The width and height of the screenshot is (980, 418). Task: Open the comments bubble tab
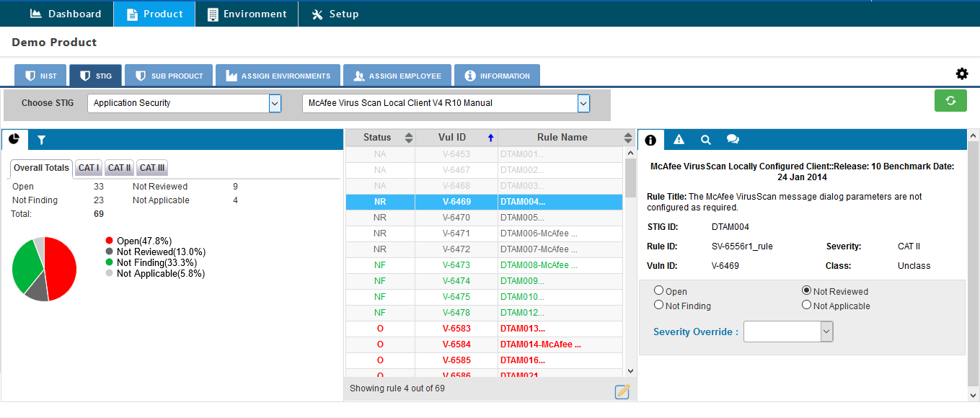[x=733, y=140]
